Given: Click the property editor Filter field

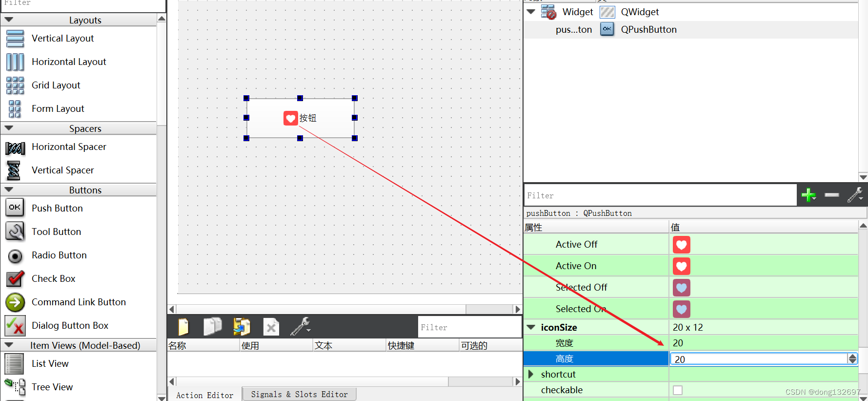Looking at the screenshot, I should point(660,195).
